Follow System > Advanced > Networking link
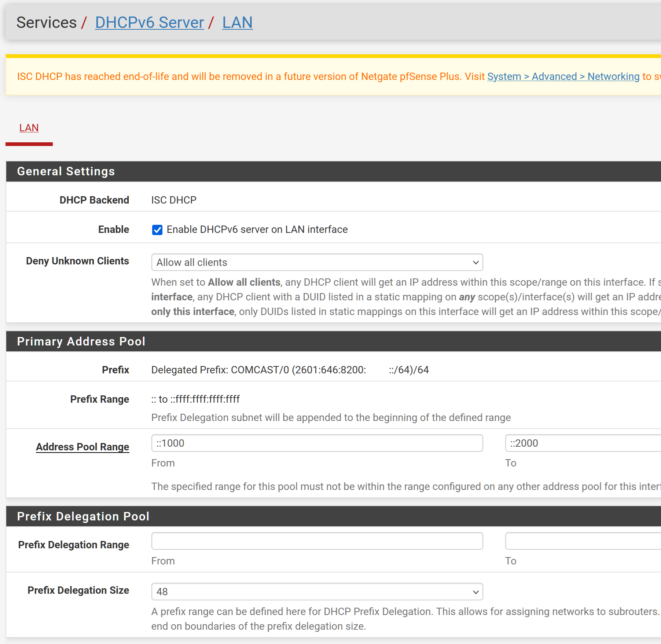 pyautogui.click(x=563, y=76)
